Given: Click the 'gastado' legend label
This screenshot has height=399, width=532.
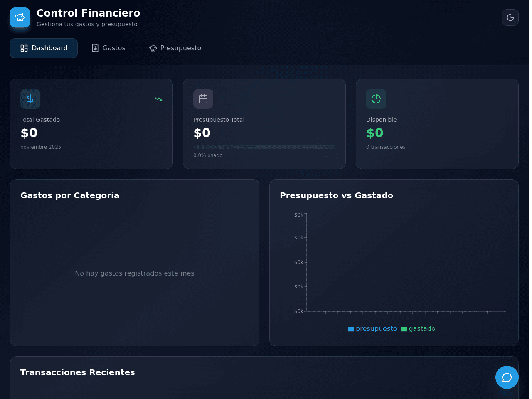Looking at the screenshot, I should [x=422, y=329].
